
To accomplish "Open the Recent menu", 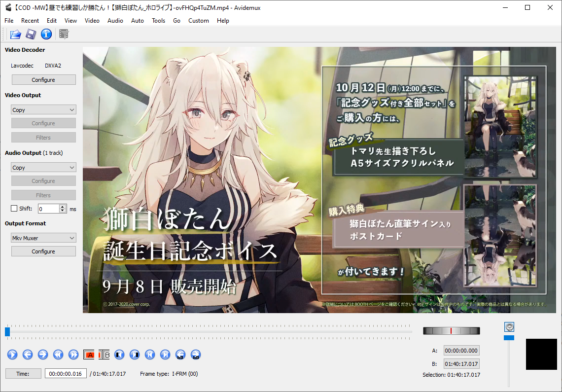I will coord(30,20).
